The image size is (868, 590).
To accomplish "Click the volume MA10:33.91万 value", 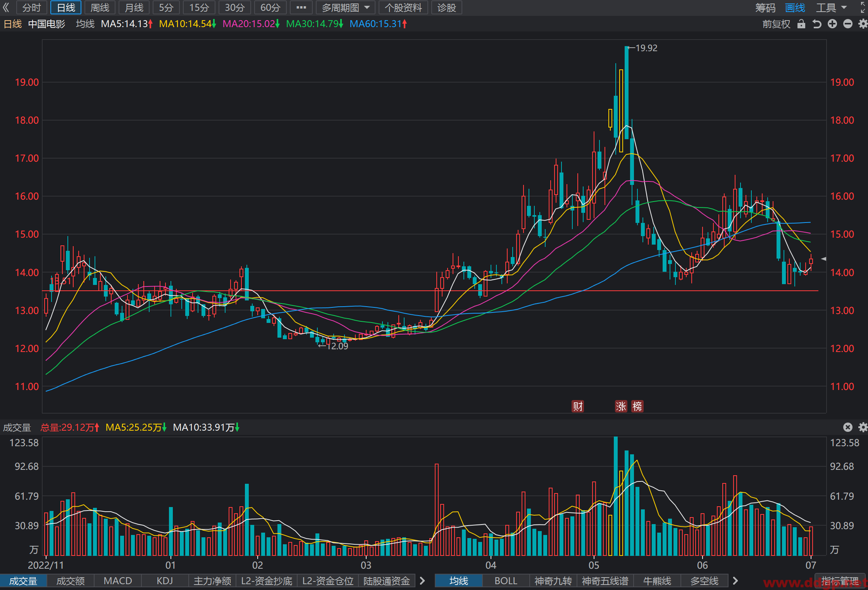I will coord(206,427).
